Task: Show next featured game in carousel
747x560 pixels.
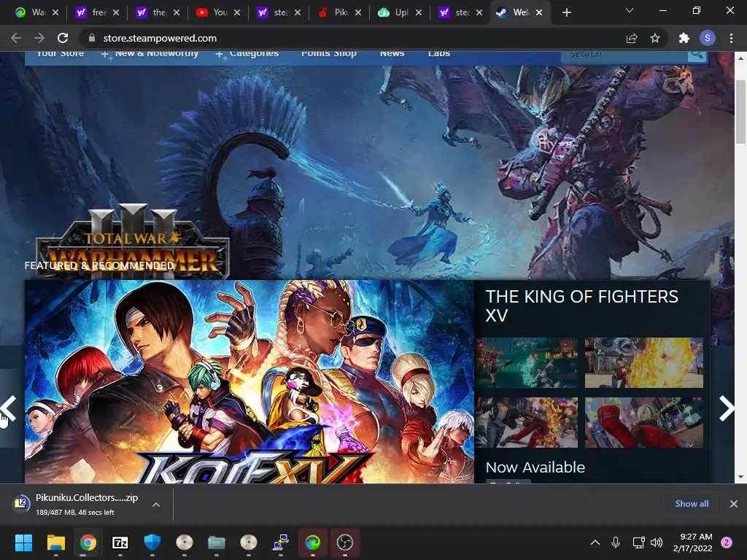Action: point(726,408)
